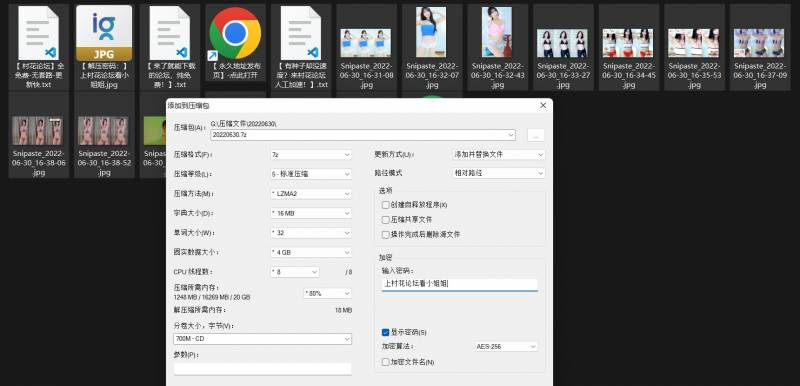Uncheck the 显示密码 checkbox
Image resolution: width=800 pixels, height=386 pixels.
point(386,332)
